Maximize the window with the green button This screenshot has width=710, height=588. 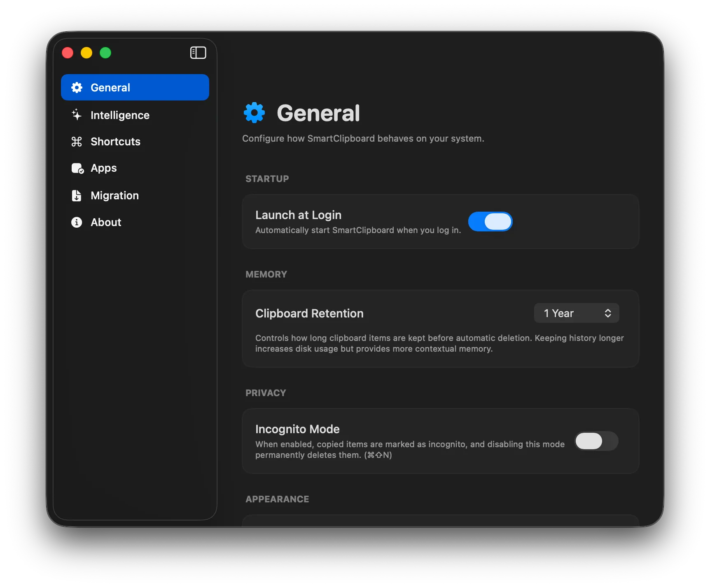tap(105, 53)
